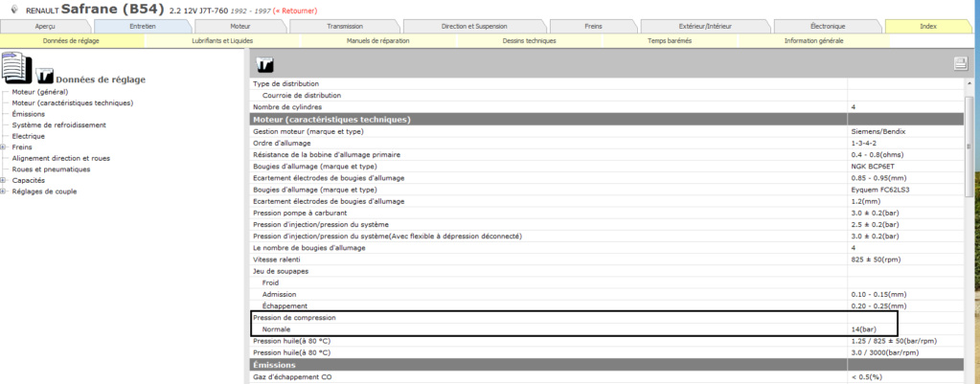Click the print icon in the data panel
This screenshot has height=384, width=980.
click(x=959, y=63)
